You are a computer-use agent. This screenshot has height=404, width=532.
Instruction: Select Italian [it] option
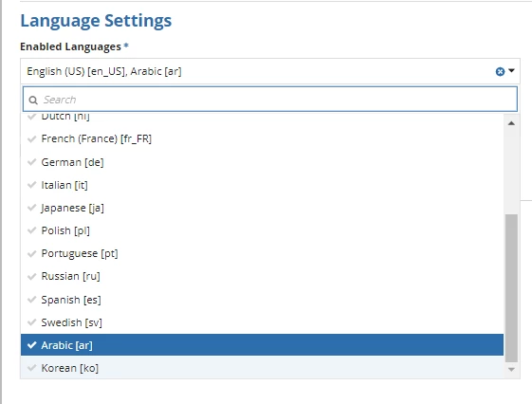pos(262,185)
